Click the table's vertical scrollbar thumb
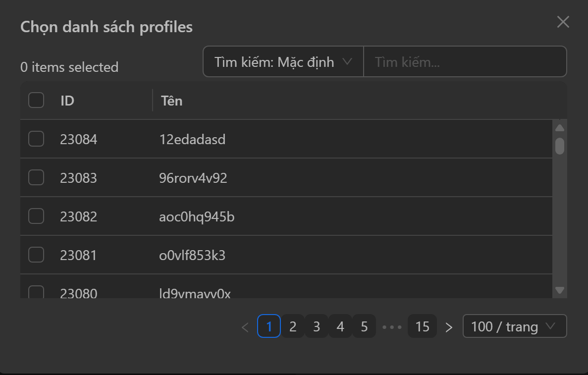588x375 pixels. tap(560, 146)
